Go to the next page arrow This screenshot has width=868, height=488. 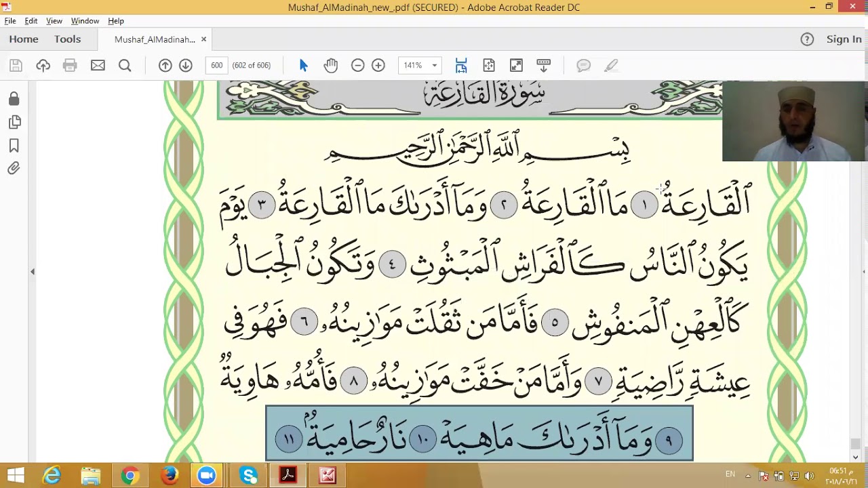(186, 65)
